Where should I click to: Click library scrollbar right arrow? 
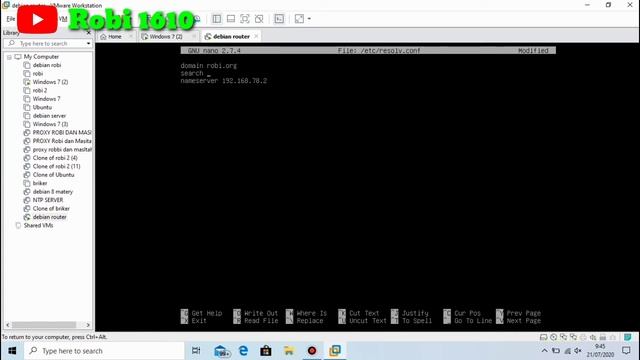tap(88, 325)
